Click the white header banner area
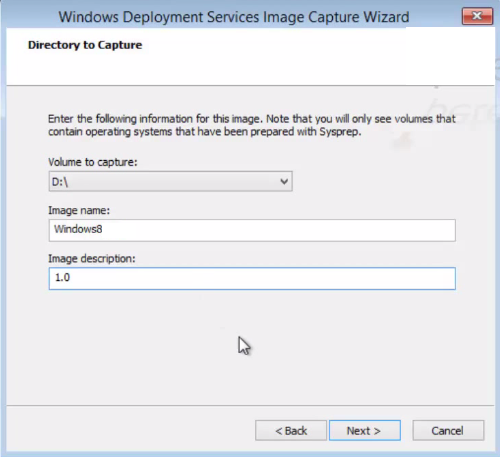 point(250,57)
